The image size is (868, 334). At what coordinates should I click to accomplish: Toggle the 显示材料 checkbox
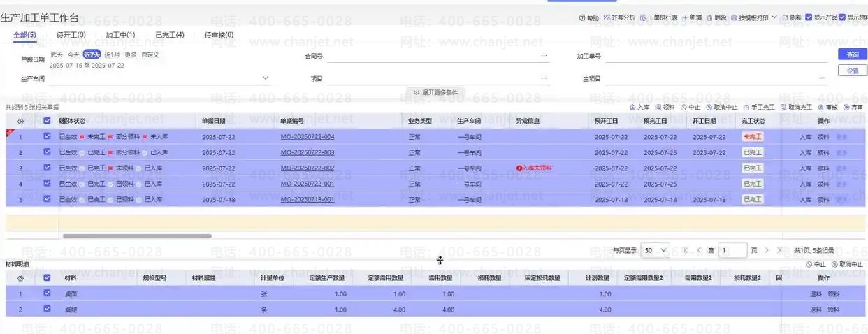842,17
